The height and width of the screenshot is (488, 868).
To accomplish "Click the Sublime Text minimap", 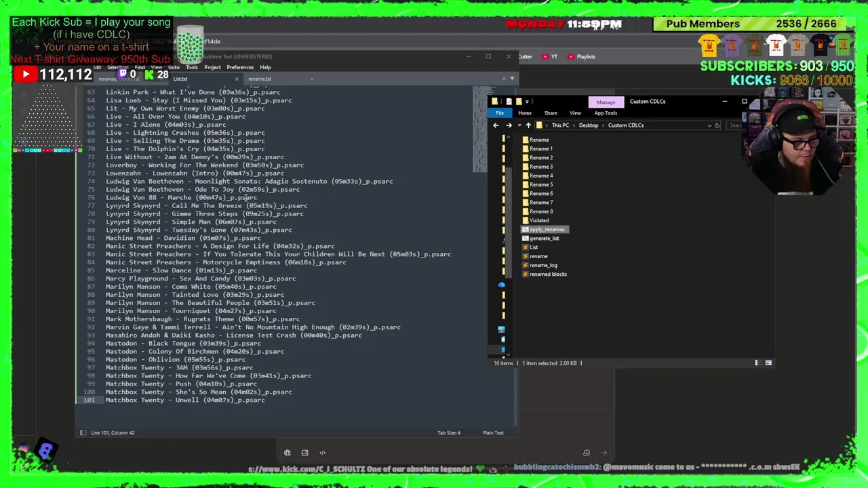I will (479, 129).
